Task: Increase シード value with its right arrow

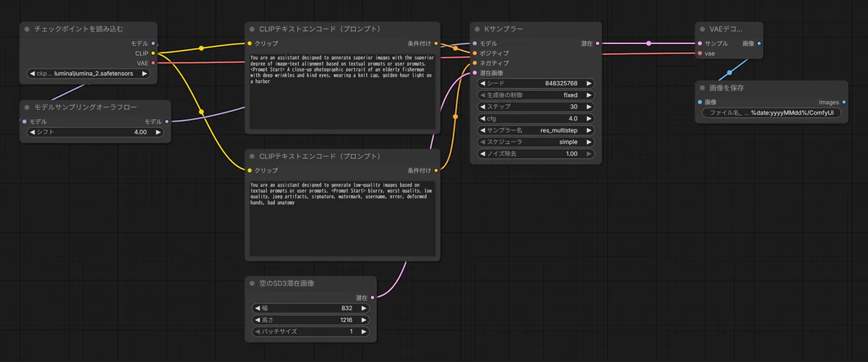Action: 589,83
